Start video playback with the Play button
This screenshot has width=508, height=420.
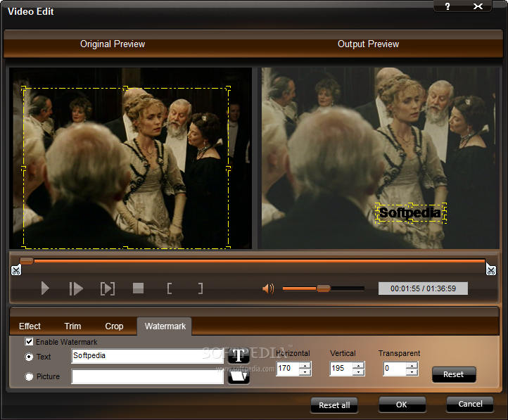[45, 288]
